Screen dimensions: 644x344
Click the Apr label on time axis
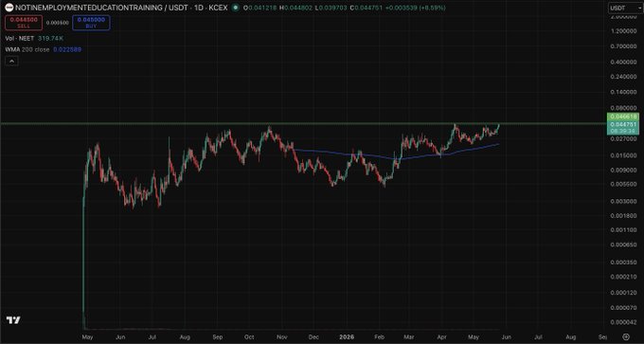pos(441,337)
